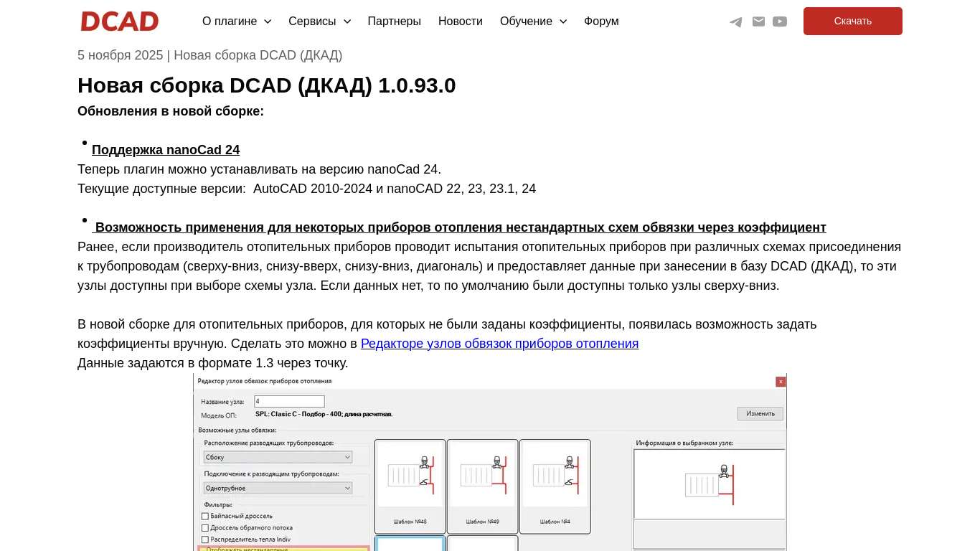Select the "Шаблон №48" node thumbnail
The image size is (980, 551).
point(410,486)
